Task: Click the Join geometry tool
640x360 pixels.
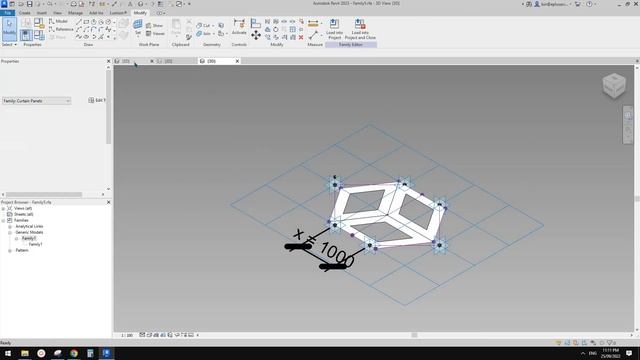Action: click(203, 33)
